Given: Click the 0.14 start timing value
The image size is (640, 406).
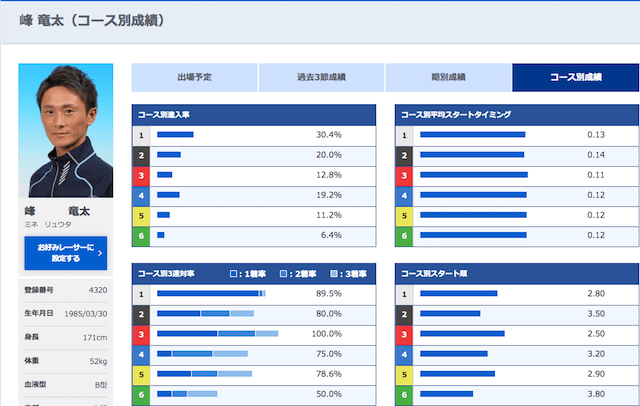Looking at the screenshot, I should (x=596, y=155).
